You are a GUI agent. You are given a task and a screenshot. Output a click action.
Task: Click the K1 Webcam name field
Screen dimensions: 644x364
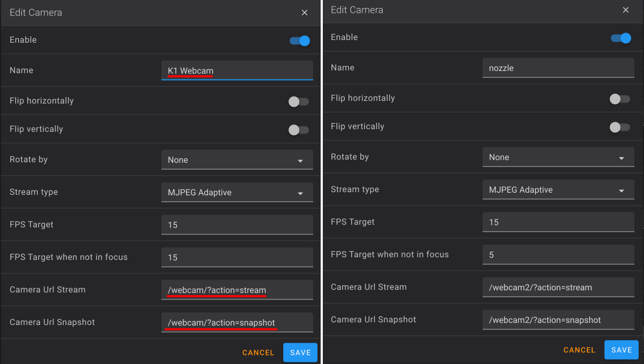coord(237,70)
